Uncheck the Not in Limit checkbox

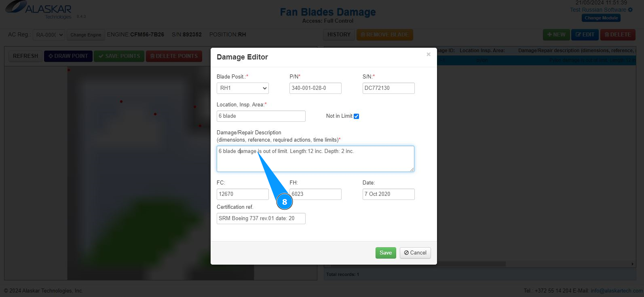click(x=356, y=116)
